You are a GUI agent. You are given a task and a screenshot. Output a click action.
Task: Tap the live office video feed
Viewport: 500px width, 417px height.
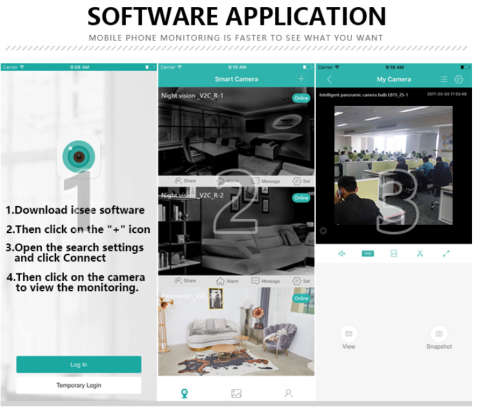pos(394,165)
